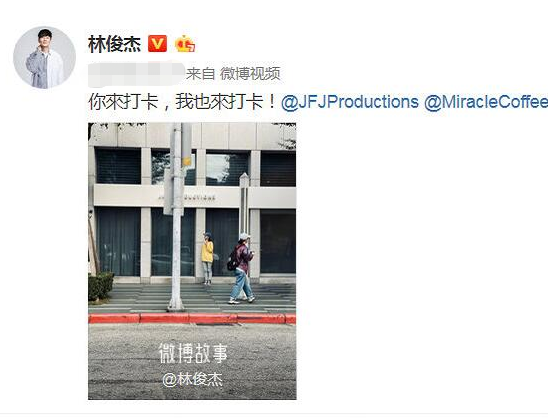This screenshot has height=419, width=548.
Task: Click the person in the yellow jacket
Action: point(207,258)
